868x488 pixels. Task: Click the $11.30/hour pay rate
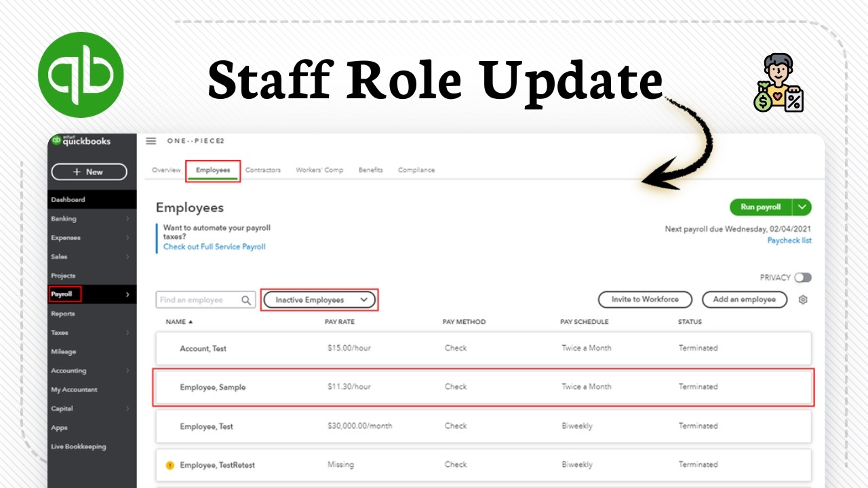click(349, 387)
